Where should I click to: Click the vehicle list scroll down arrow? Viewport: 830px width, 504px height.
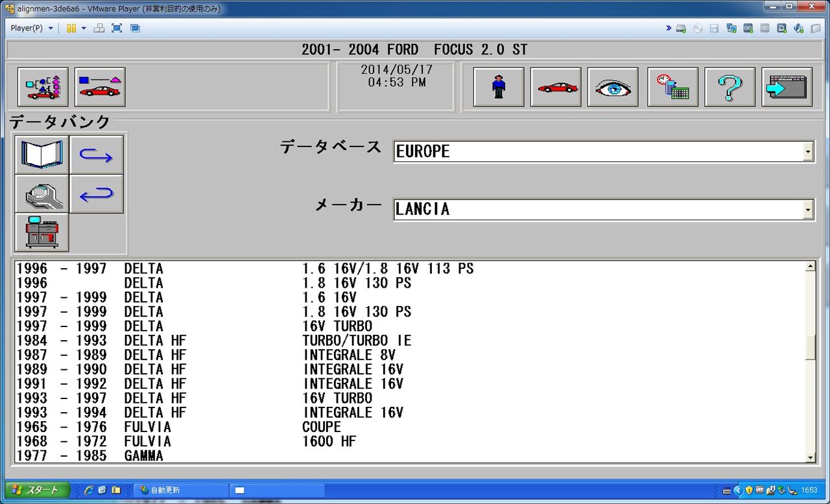pyautogui.click(x=810, y=457)
